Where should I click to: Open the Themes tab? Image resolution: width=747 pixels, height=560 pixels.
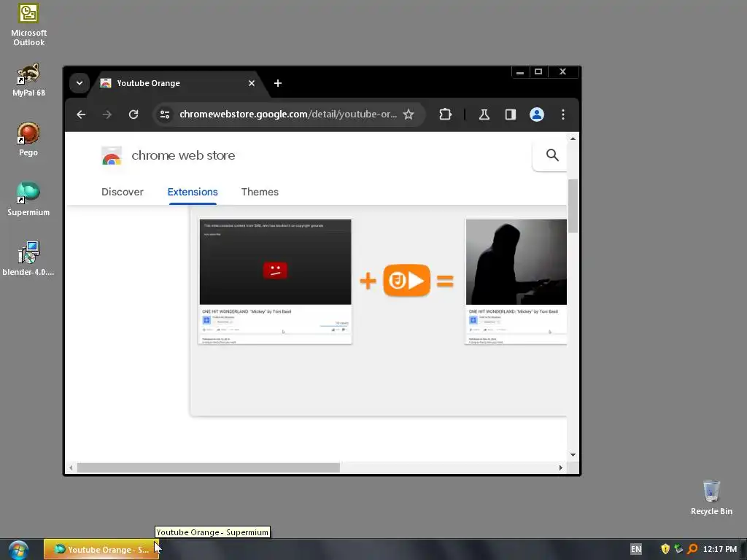[260, 192]
